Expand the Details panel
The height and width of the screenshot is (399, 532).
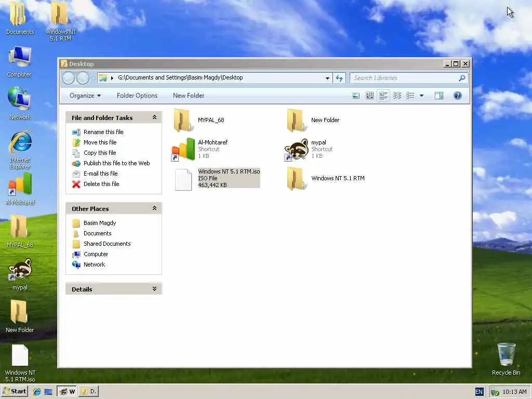[154, 289]
